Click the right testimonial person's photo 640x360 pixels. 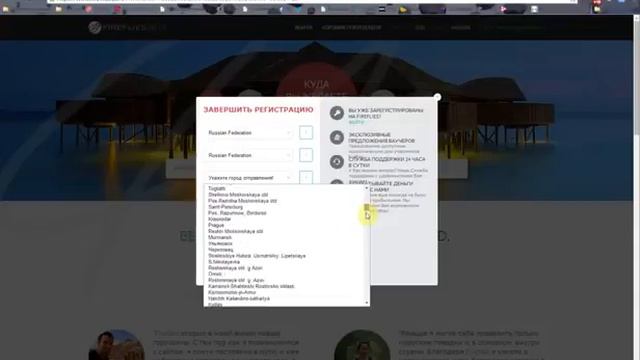pos(362,345)
